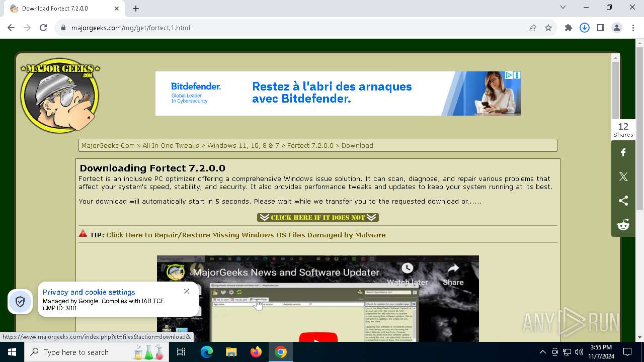The height and width of the screenshot is (362, 644).
Task: Open the generic share icon
Action: click(x=623, y=201)
